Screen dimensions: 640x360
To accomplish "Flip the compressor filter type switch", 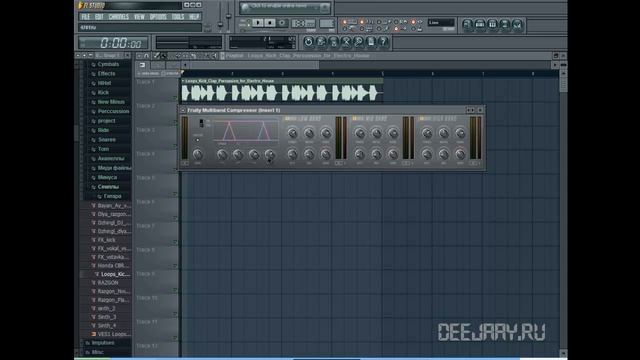I will click(201, 123).
